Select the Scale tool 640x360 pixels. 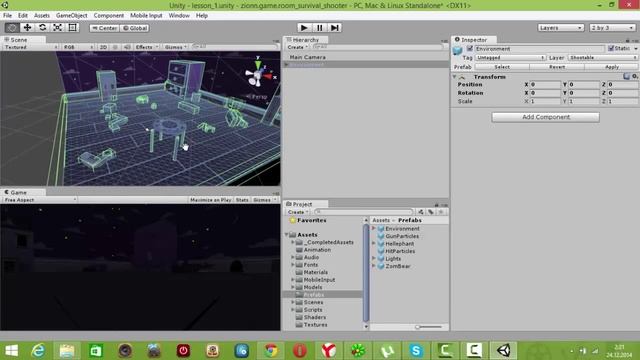[x=58, y=28]
